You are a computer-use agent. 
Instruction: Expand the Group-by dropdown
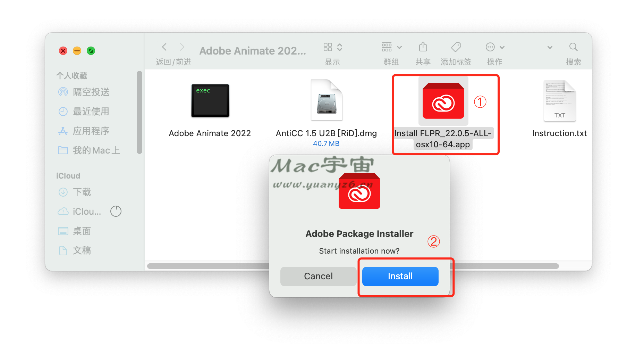(391, 47)
